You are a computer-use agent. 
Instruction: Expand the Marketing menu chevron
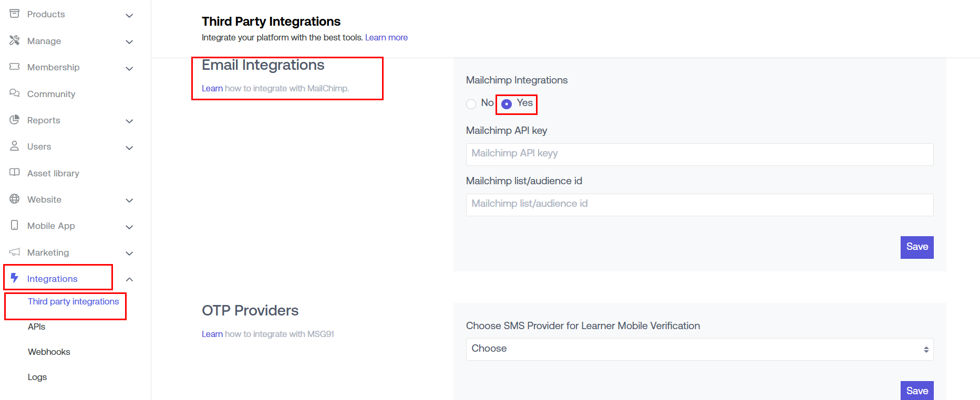tap(129, 253)
